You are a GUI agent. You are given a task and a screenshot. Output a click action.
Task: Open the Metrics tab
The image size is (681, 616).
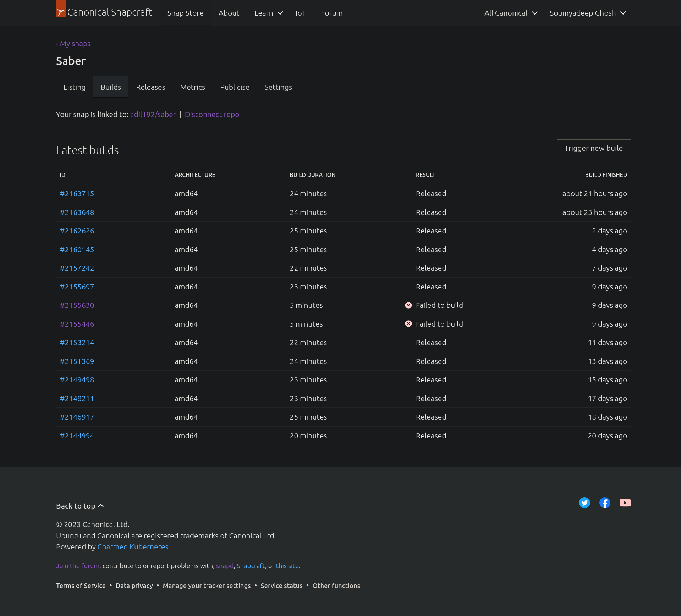192,87
